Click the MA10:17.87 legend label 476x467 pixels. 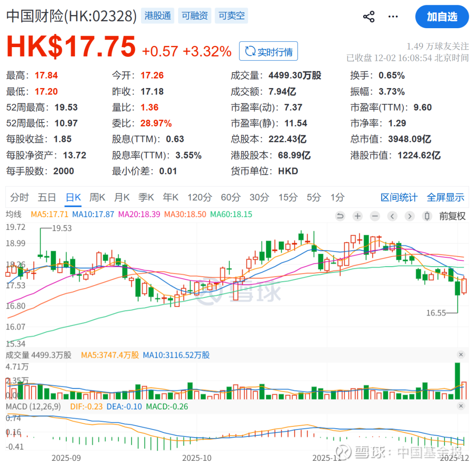[93, 214]
